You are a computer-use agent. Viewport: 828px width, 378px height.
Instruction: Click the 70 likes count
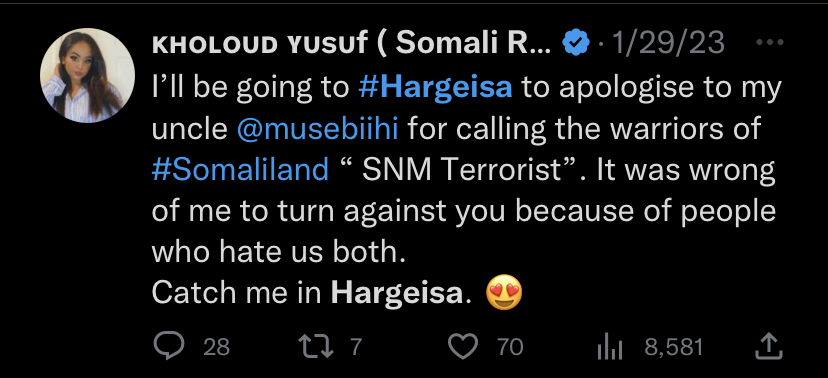coord(510,347)
